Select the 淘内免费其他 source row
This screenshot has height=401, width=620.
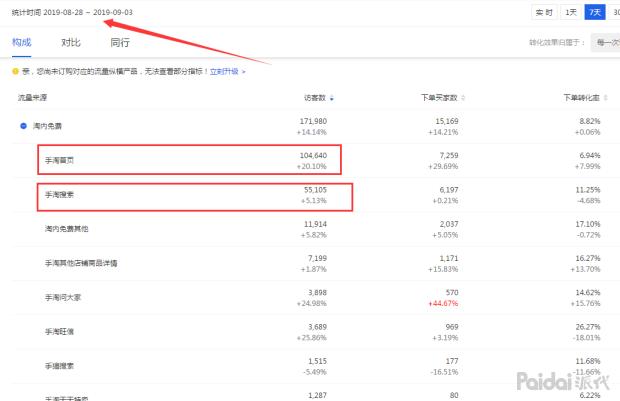(x=66, y=228)
